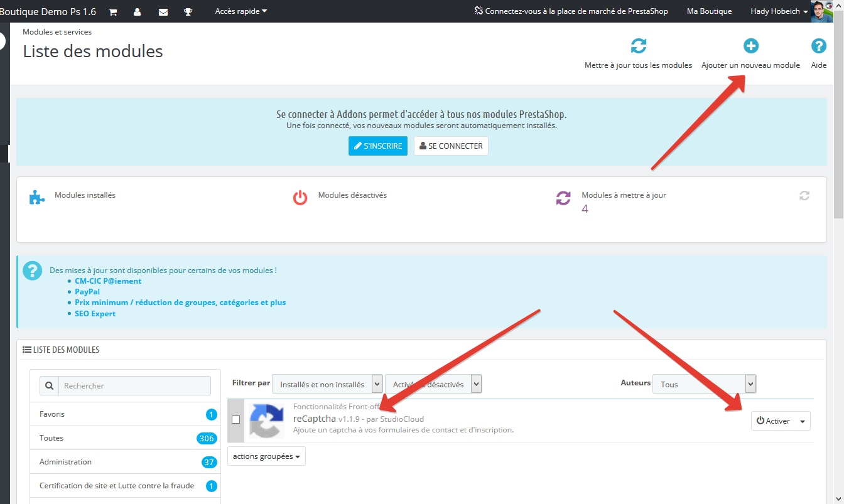Click the Mettre à jour tous les modules label
844x504 pixels.
coord(638,65)
